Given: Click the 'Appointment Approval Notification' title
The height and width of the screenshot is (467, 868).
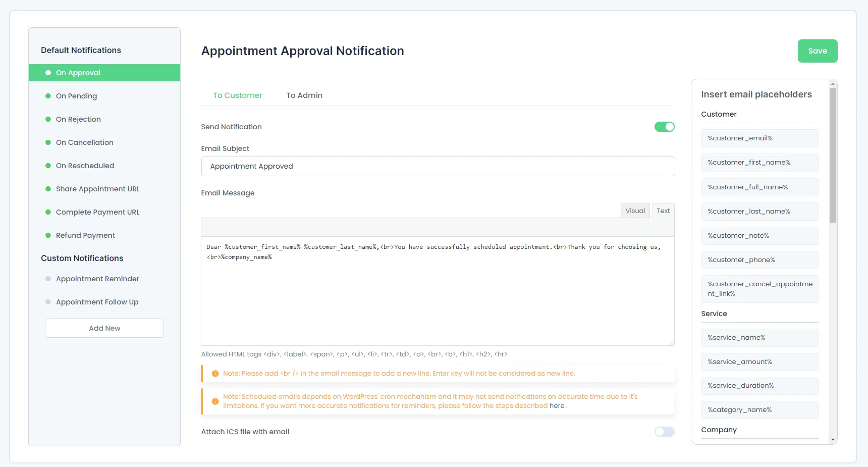Looking at the screenshot, I should tap(303, 51).
